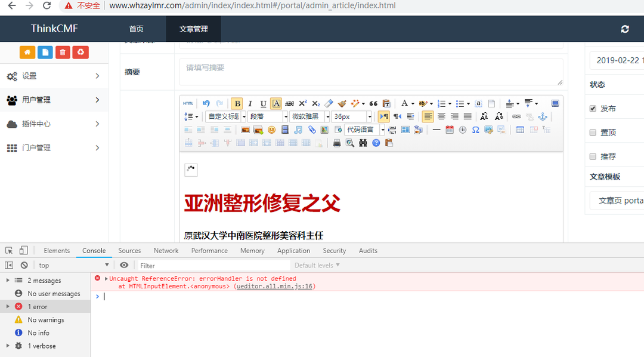Check the 推荐 checkbox
Screen dimensions: 644x357
tap(593, 156)
